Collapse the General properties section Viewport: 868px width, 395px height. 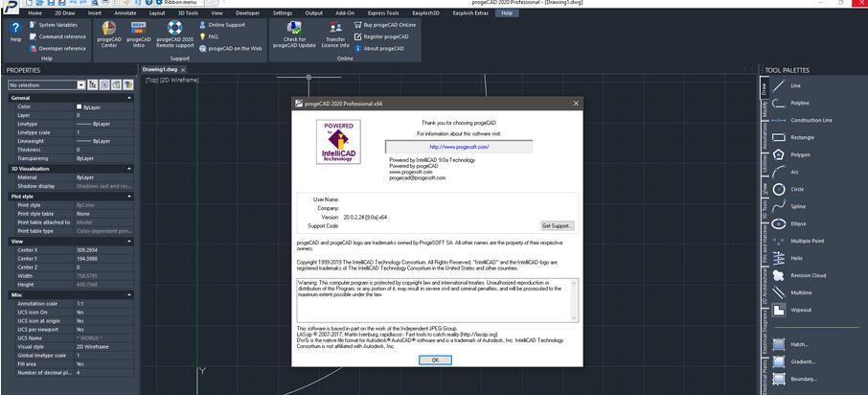pyautogui.click(x=129, y=98)
